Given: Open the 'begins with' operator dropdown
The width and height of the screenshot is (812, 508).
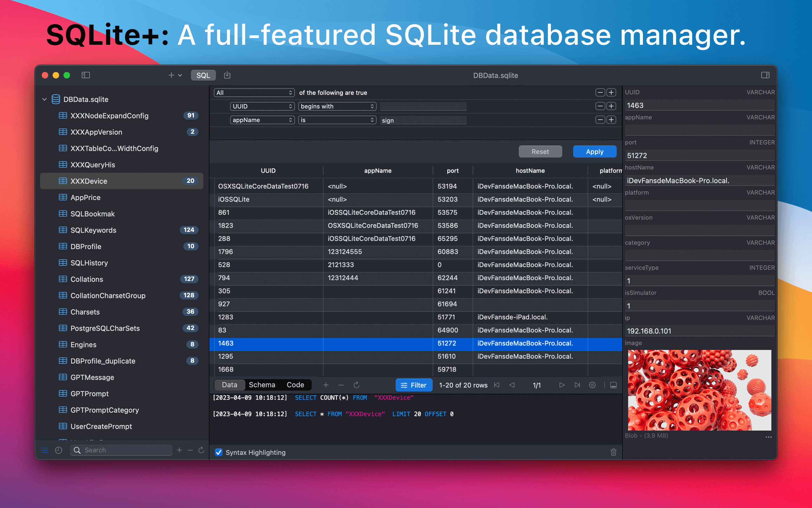Looking at the screenshot, I should click(x=337, y=106).
